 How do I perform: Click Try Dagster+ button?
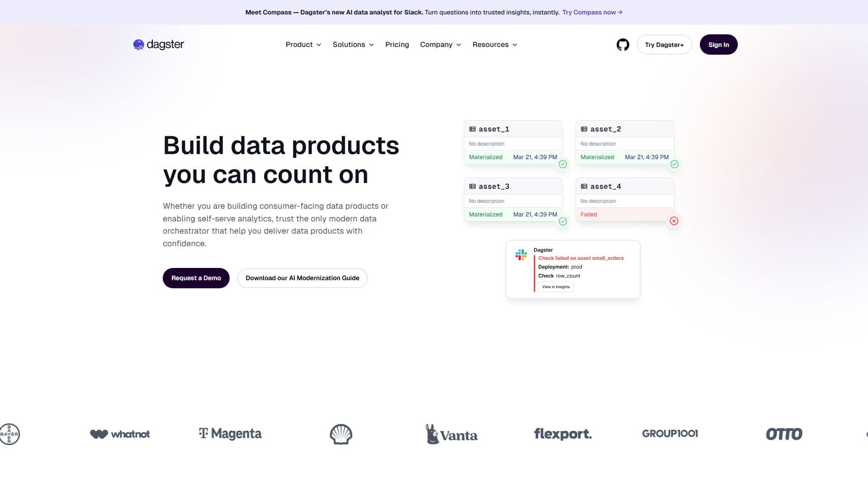click(x=664, y=45)
